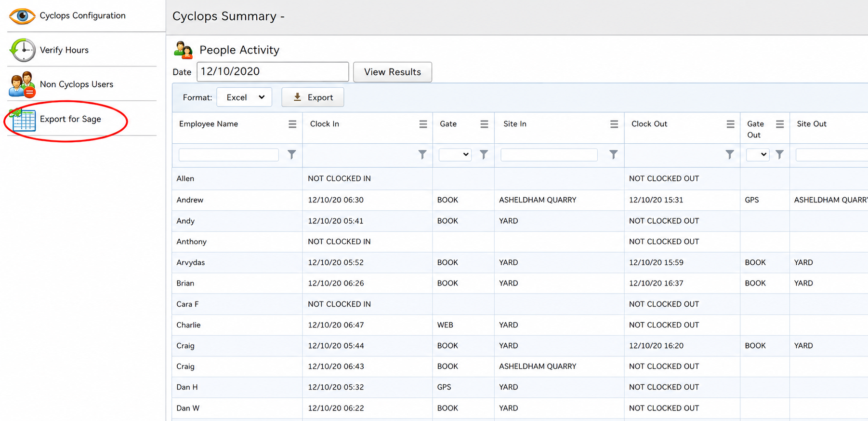The height and width of the screenshot is (421, 868).
Task: Open the Format Excel dropdown
Action: point(244,97)
